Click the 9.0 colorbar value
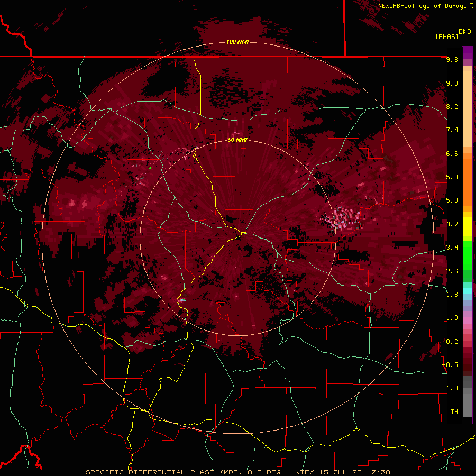Viewport: 476px width, 476px height. tap(452, 83)
